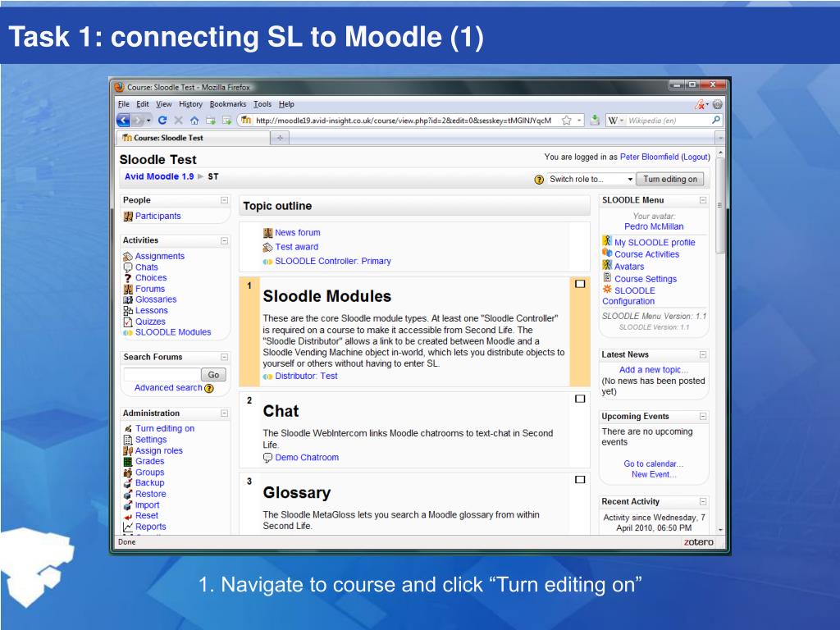Go back with the browser Back arrow
This screenshot has width=840, height=630.
(123, 120)
